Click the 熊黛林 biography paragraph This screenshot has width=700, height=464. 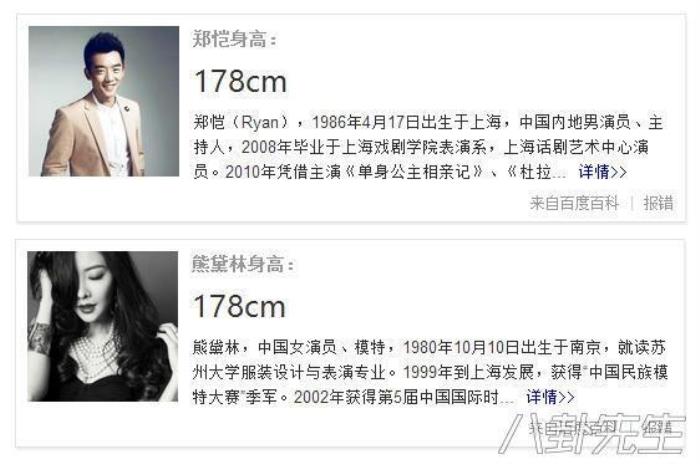[x=430, y=372]
